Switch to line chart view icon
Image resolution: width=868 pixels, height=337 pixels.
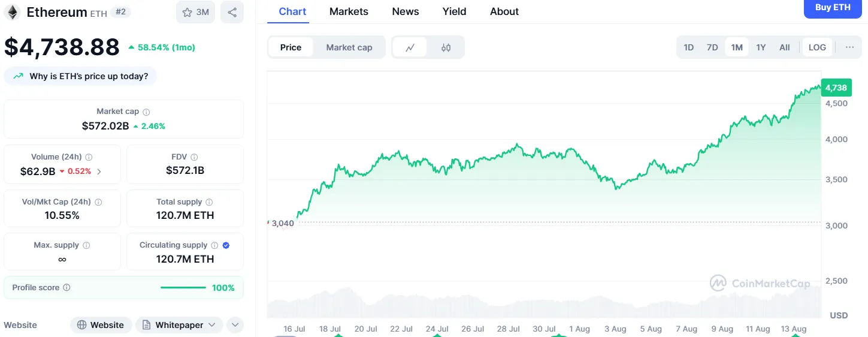tap(410, 47)
